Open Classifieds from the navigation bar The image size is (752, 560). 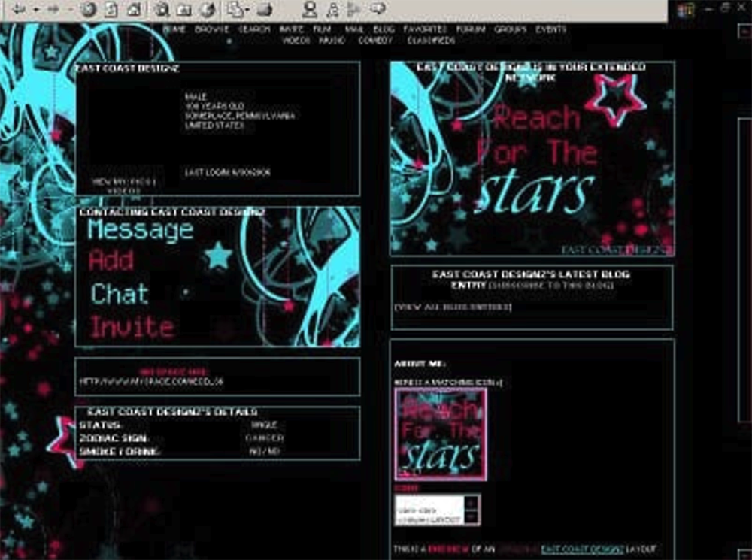pyautogui.click(x=431, y=41)
